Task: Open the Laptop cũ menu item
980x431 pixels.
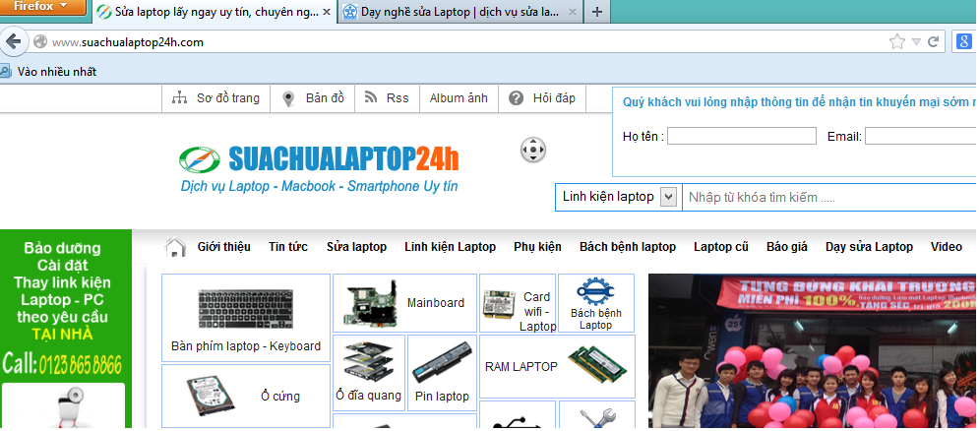Action: [721, 247]
